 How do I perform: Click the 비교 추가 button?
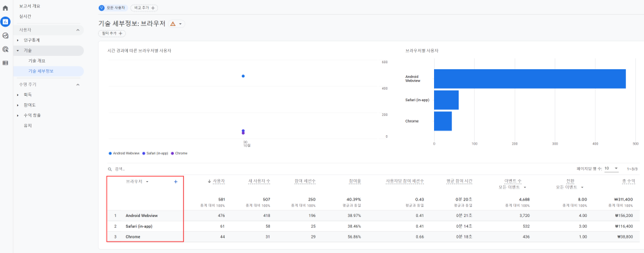pyautogui.click(x=144, y=8)
